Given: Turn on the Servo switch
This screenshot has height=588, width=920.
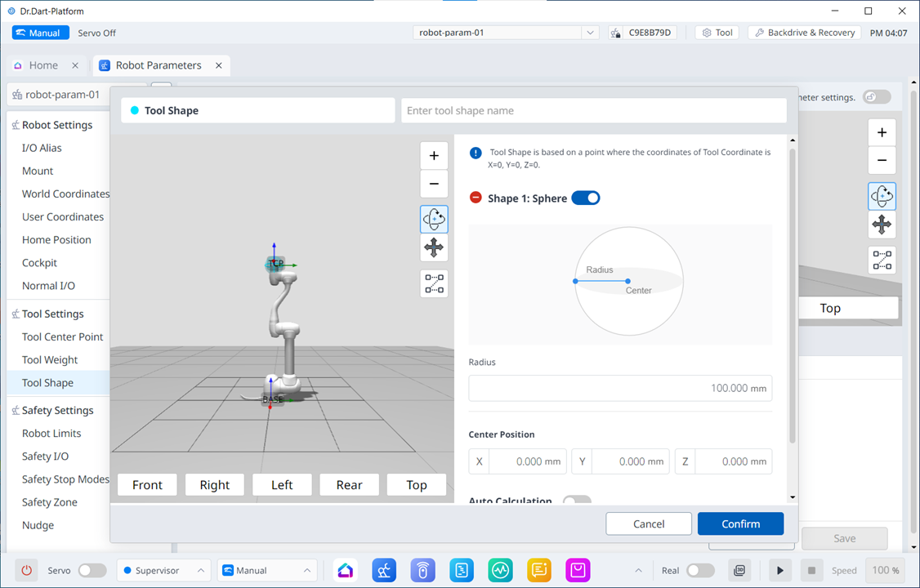Looking at the screenshot, I should [x=92, y=570].
